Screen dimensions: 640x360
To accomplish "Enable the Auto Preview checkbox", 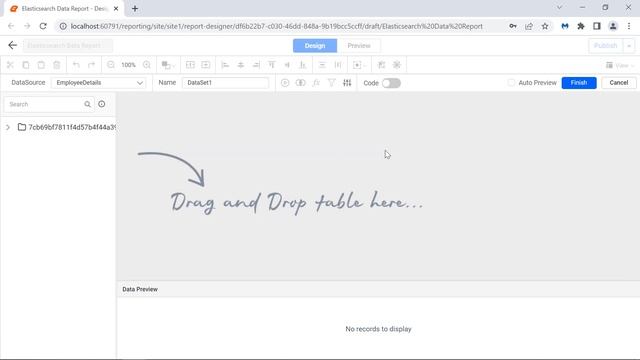I will 511,83.
